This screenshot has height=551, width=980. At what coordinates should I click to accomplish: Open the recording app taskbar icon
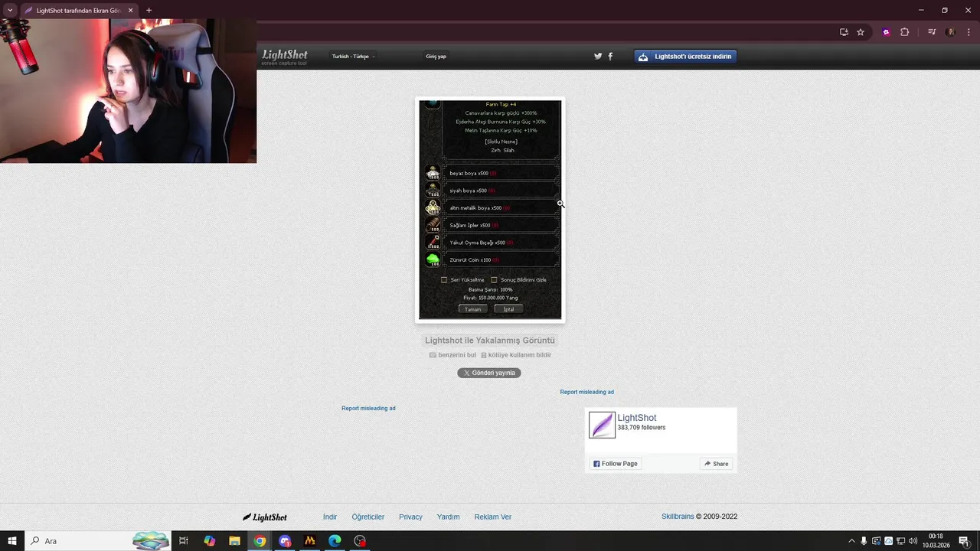click(360, 541)
